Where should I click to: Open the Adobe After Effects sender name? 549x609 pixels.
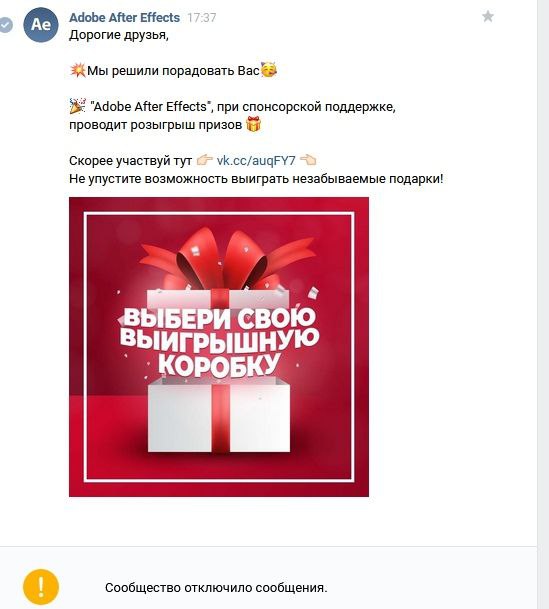124,17
